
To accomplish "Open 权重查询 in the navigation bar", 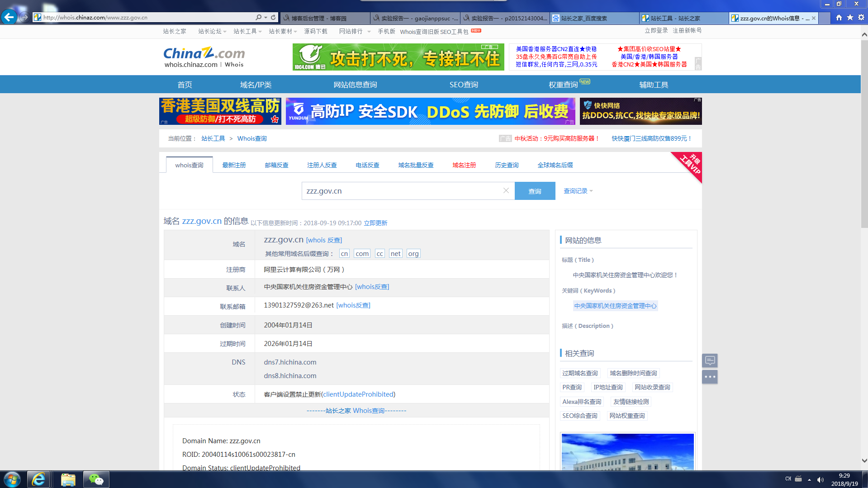I will pyautogui.click(x=563, y=85).
